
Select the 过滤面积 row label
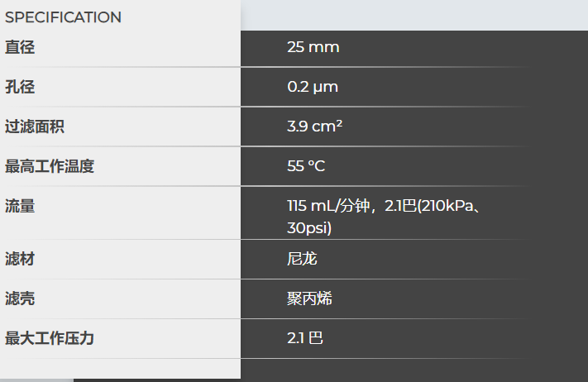pos(35,127)
